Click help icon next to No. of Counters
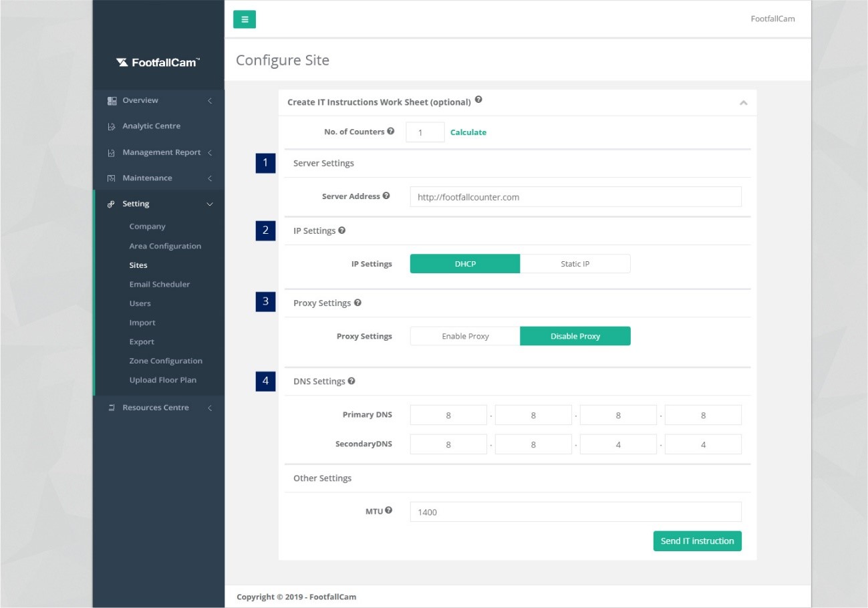This screenshot has height=608, width=868. coord(391,132)
